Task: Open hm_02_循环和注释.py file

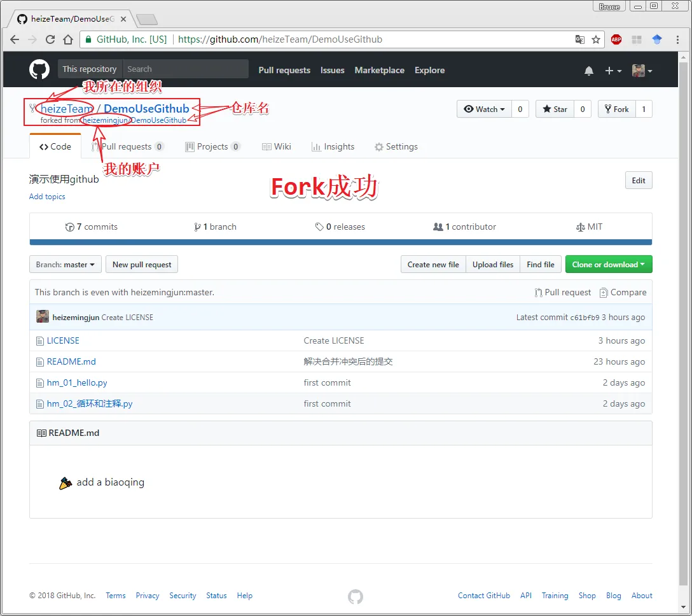Action: pos(90,403)
